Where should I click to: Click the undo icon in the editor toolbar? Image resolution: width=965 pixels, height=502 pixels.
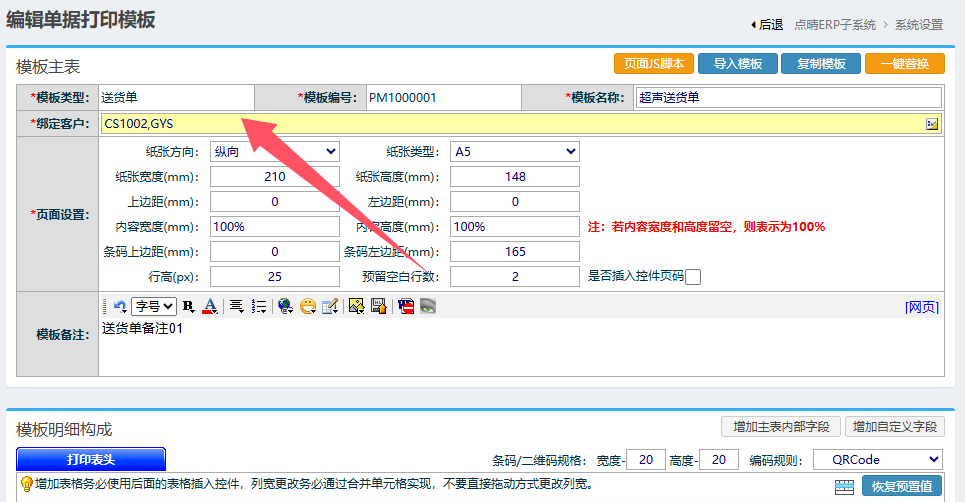pyautogui.click(x=119, y=306)
